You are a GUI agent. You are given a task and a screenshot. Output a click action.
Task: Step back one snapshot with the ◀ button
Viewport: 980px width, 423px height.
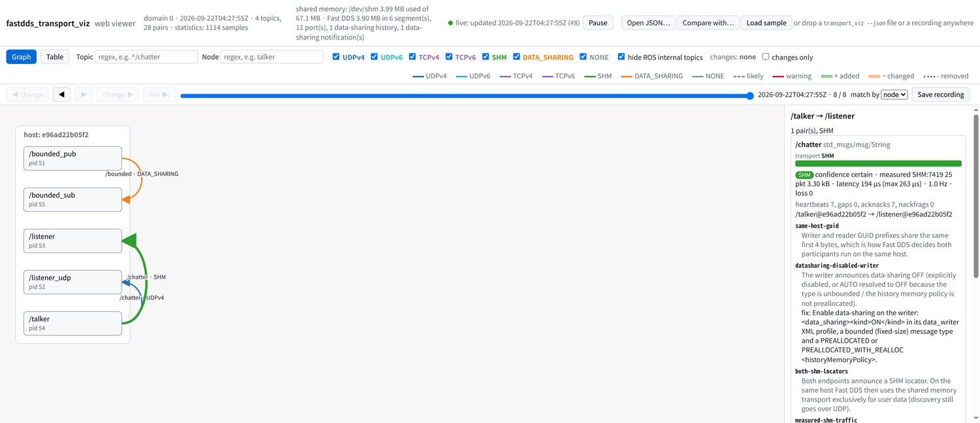(61, 95)
